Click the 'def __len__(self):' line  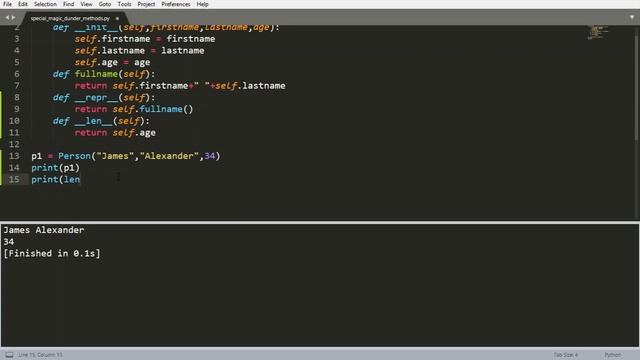pos(101,121)
